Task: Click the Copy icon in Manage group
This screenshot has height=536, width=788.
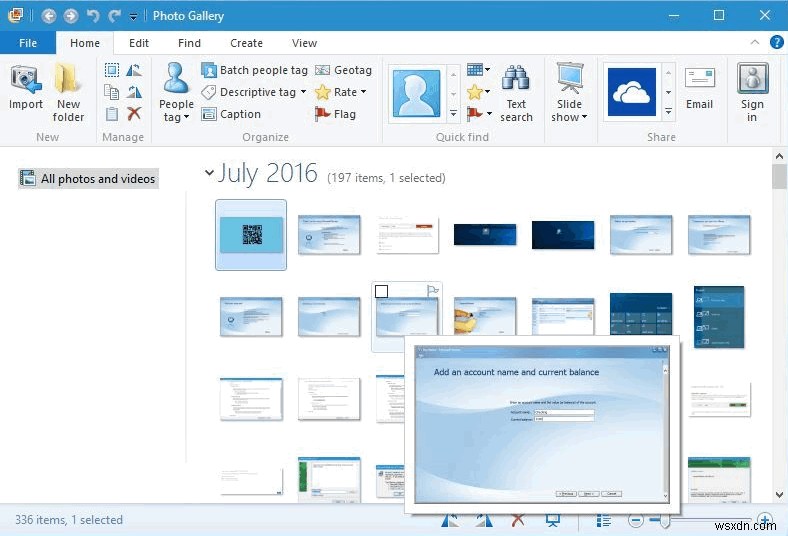Action: click(112, 92)
